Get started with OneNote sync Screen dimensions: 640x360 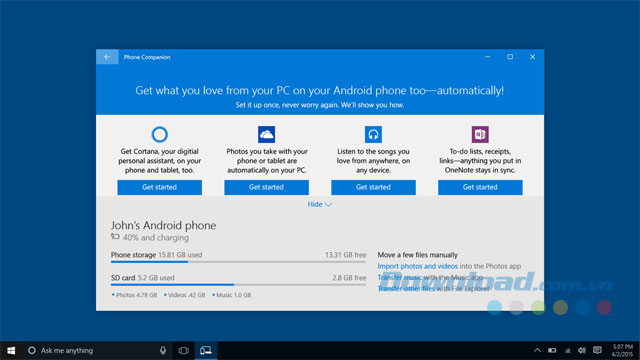pyautogui.click(x=480, y=187)
